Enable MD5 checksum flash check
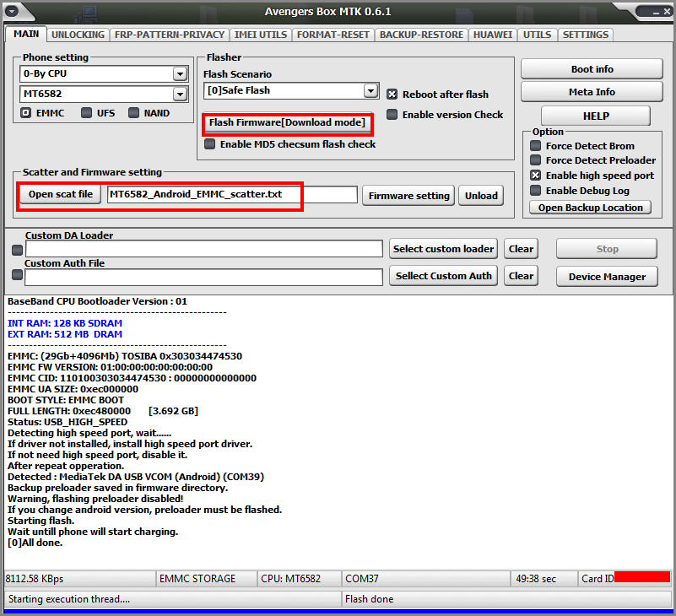 [x=209, y=144]
